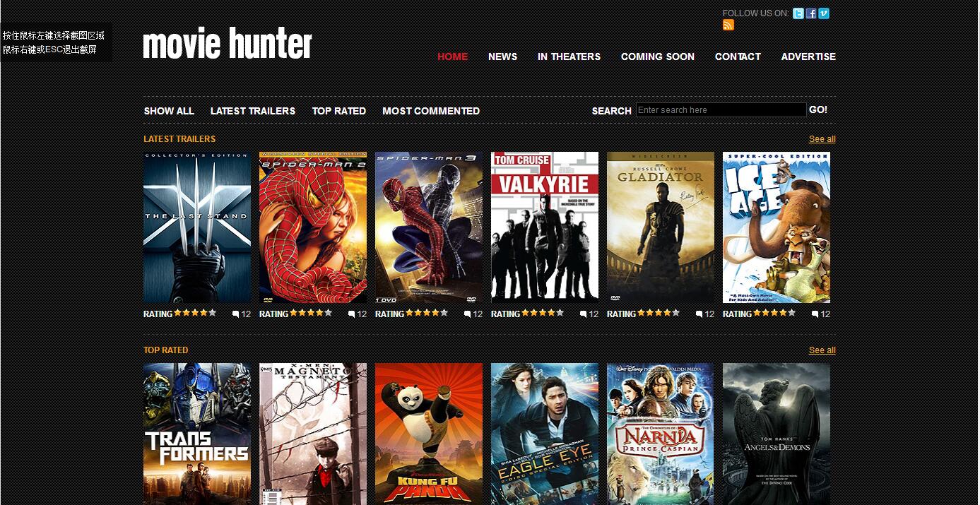Click See all in the Top Rated section
The width and height of the screenshot is (980, 505).
coord(822,350)
